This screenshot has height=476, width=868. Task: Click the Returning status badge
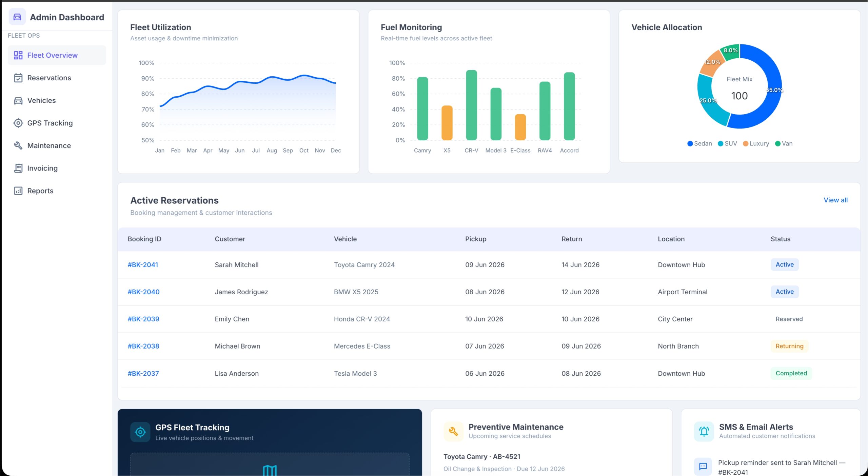789,346
